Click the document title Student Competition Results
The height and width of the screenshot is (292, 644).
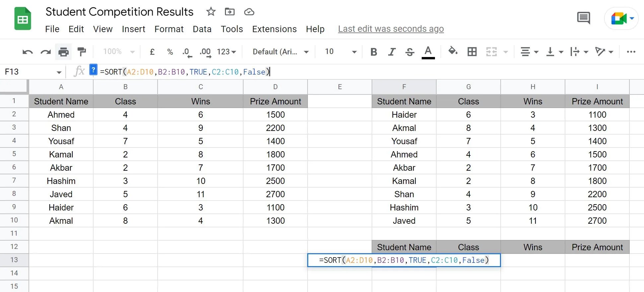(119, 12)
